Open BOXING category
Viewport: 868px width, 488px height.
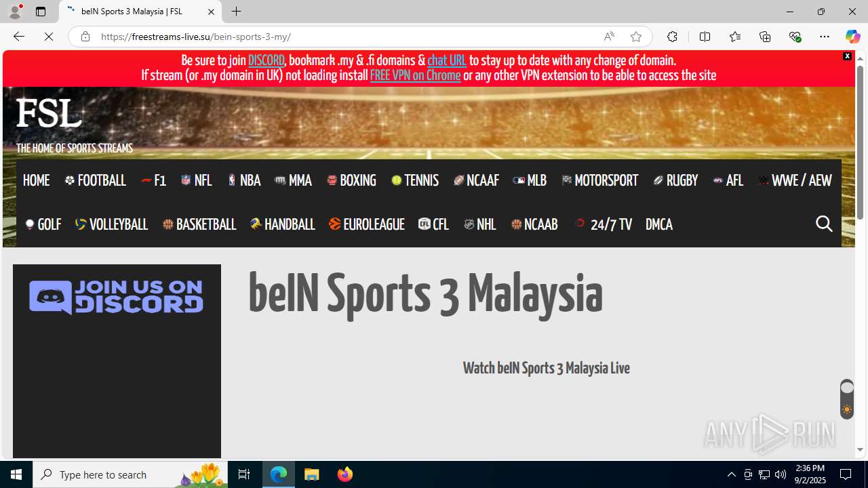[x=351, y=180]
